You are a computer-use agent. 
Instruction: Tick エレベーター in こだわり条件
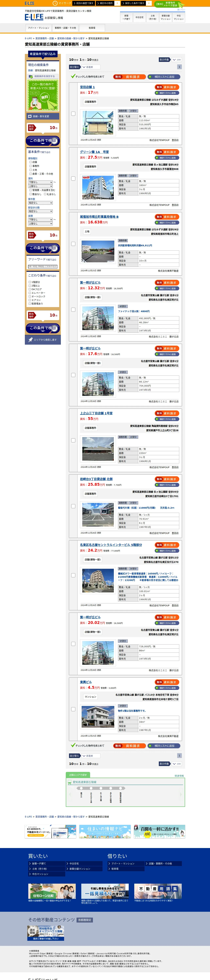pyautogui.click(x=30, y=293)
